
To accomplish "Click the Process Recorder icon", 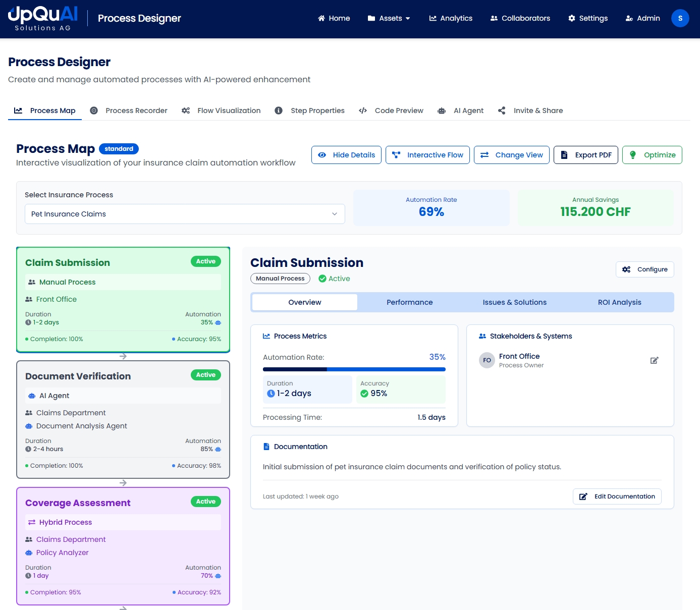I will (94, 110).
